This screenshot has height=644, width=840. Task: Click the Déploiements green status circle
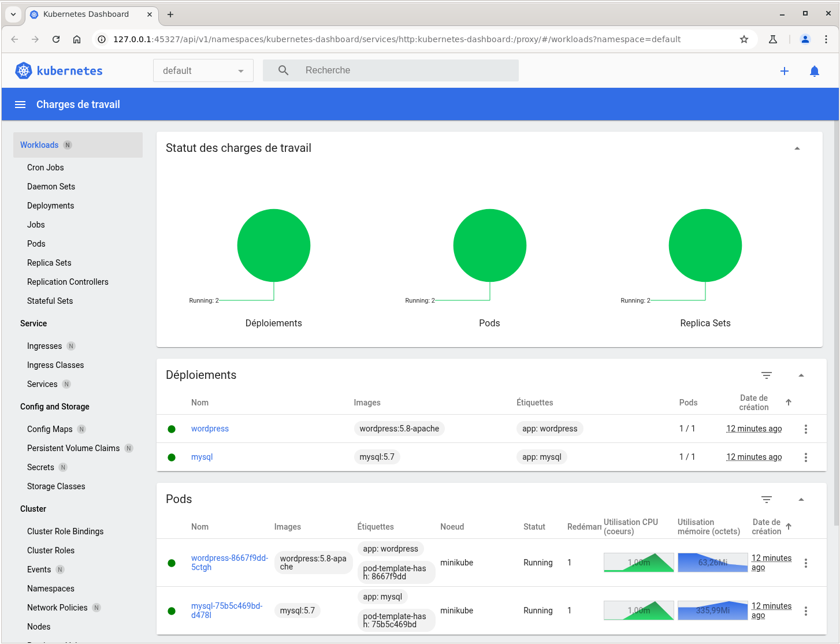coord(274,245)
